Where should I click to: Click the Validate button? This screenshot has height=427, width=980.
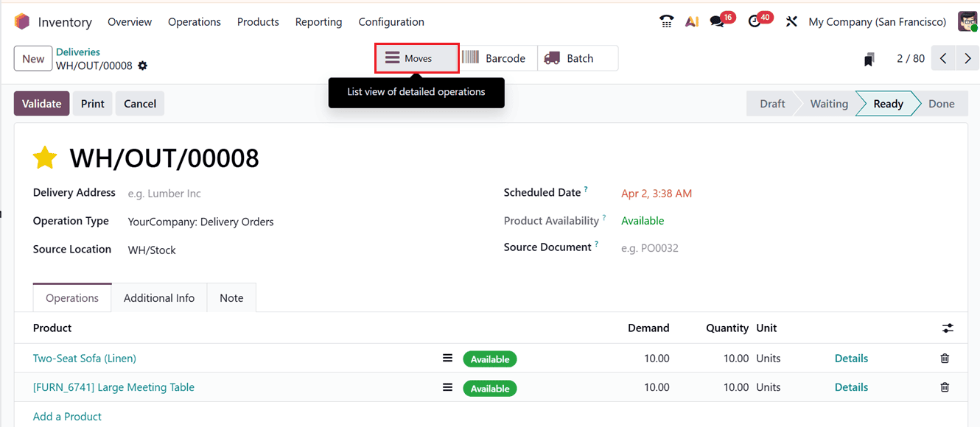coord(41,103)
